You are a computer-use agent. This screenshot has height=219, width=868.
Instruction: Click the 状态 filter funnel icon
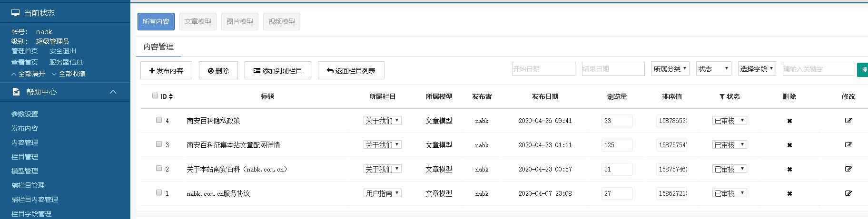722,96
